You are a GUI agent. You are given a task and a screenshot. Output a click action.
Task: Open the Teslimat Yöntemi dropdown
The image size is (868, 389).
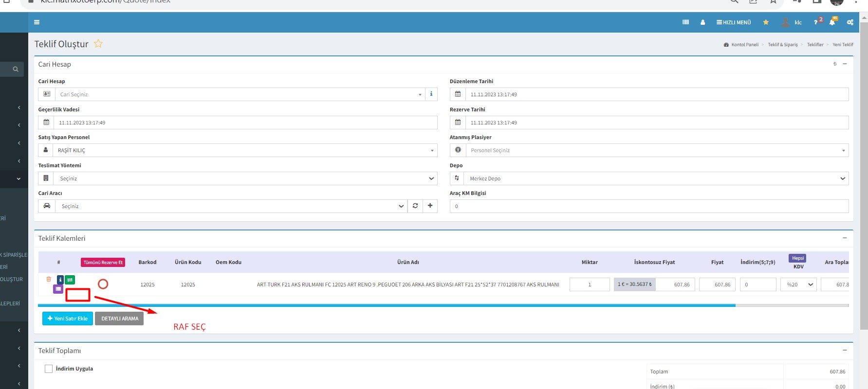(245, 178)
